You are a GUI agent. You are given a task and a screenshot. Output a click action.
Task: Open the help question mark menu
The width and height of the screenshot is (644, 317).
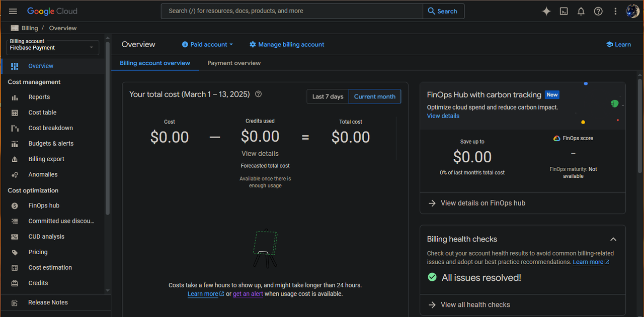pyautogui.click(x=598, y=11)
